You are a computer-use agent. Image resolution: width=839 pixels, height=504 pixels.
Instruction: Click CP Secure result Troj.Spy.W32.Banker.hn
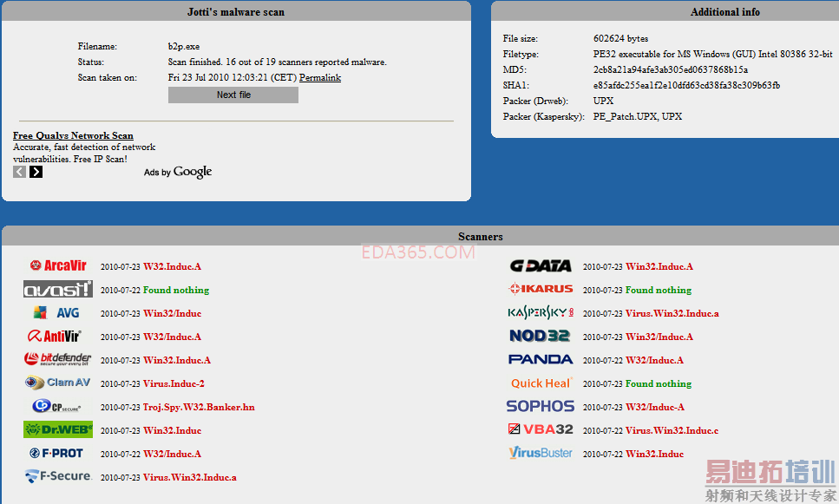(199, 407)
